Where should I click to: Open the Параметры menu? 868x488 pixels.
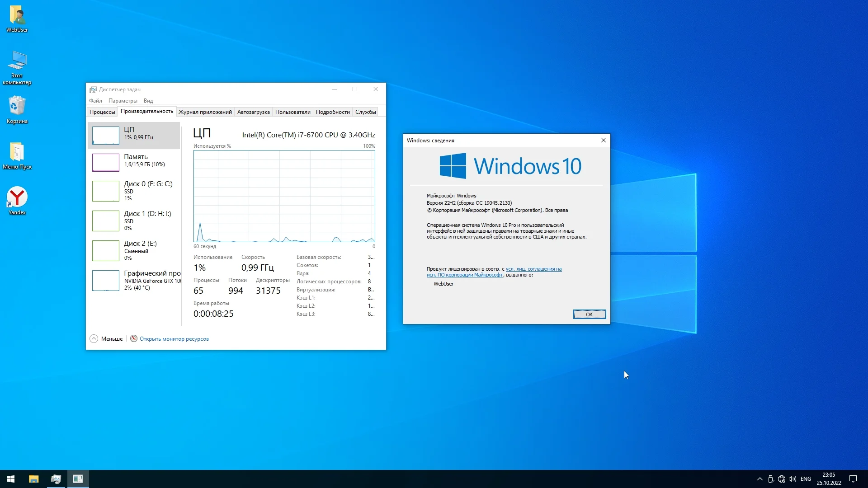[123, 101]
